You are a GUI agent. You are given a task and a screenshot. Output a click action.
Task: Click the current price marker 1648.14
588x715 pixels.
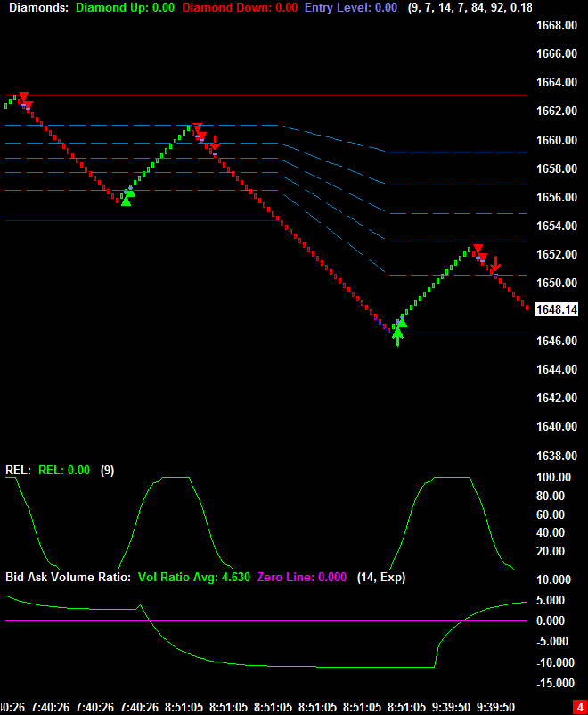point(559,309)
